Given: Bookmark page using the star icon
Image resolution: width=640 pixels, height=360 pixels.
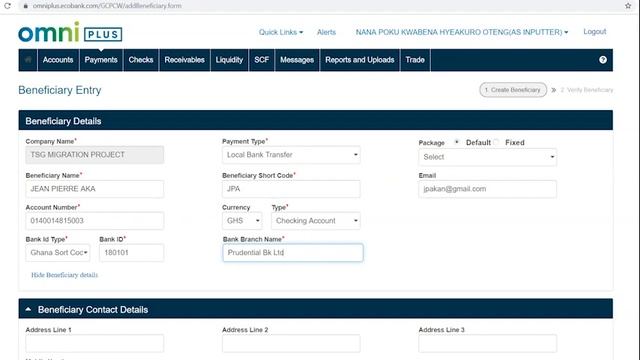Looking at the screenshot, I should coord(628,6).
